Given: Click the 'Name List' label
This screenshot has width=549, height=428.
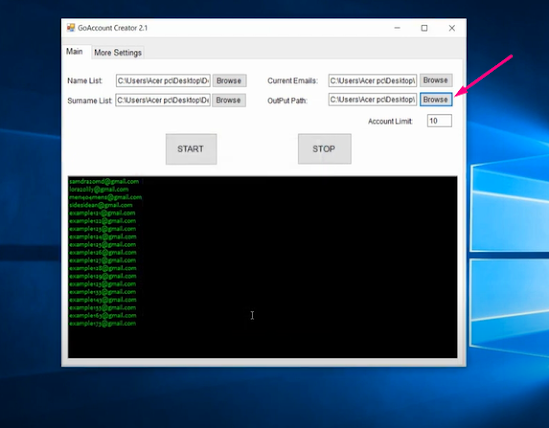Looking at the screenshot, I should point(85,81).
